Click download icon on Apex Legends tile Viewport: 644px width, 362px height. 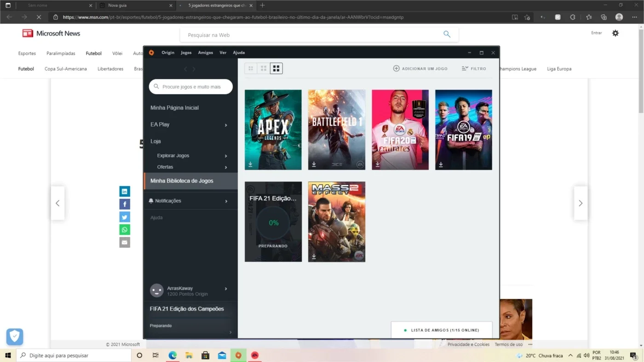click(x=251, y=164)
